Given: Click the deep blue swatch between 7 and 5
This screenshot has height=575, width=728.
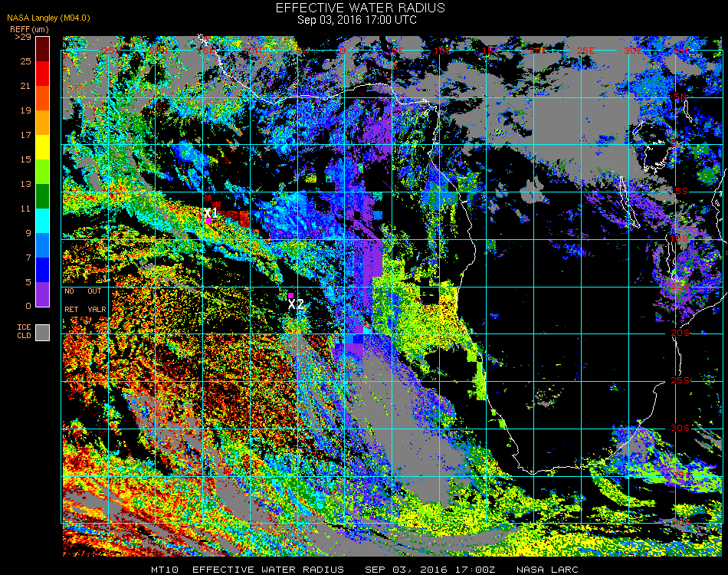Looking at the screenshot, I should point(43,270).
